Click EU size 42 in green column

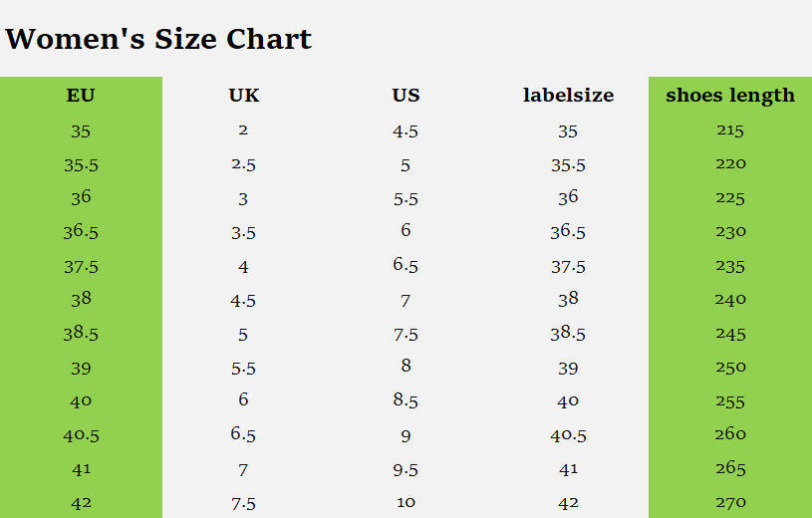click(81, 503)
